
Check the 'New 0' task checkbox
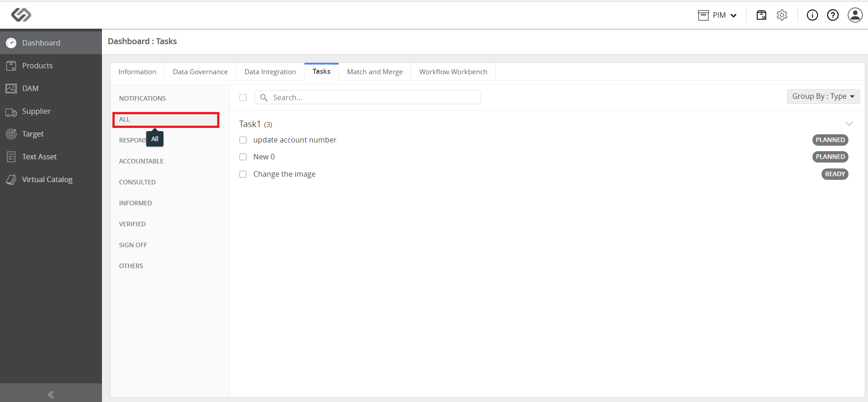pyautogui.click(x=243, y=157)
